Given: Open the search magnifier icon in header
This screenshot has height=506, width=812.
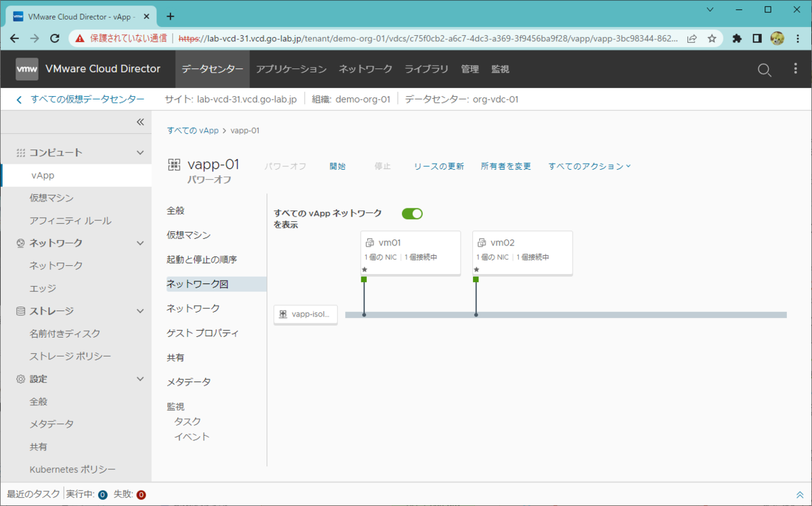Looking at the screenshot, I should pos(764,70).
